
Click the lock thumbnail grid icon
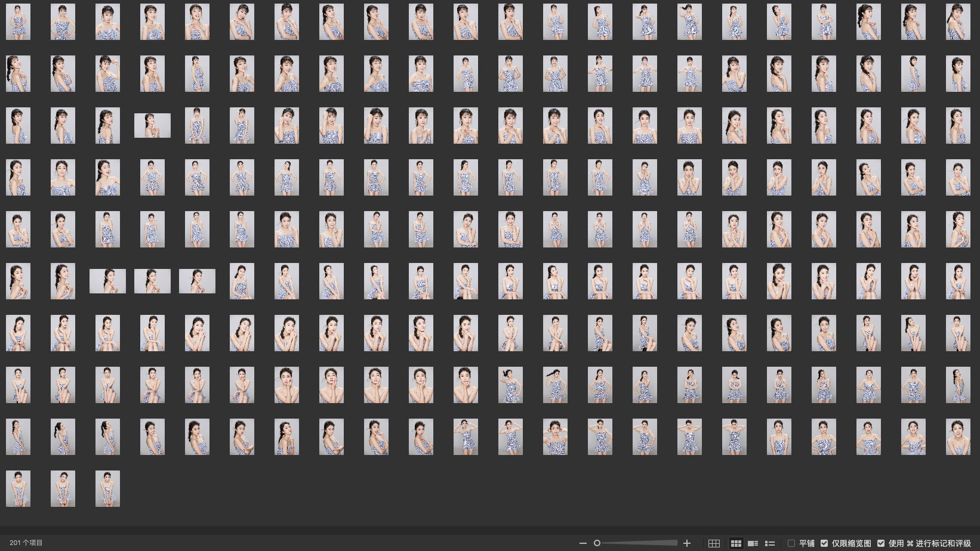(714, 543)
